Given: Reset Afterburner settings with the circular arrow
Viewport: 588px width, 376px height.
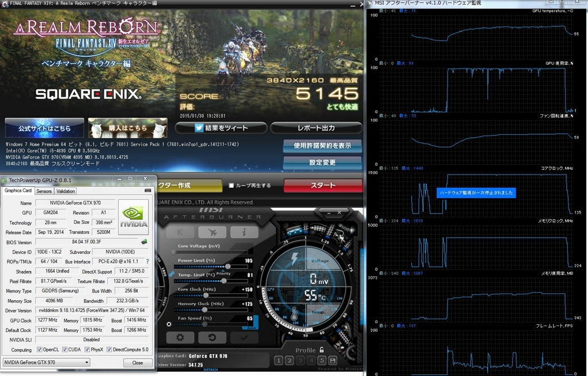Looking at the screenshot, I should (212, 338).
